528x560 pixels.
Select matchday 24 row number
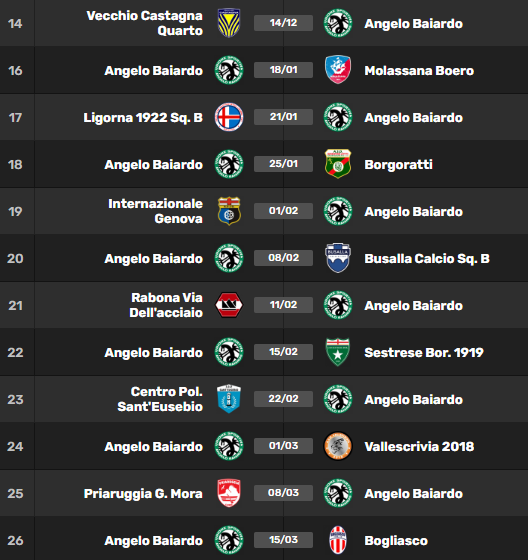(15, 446)
